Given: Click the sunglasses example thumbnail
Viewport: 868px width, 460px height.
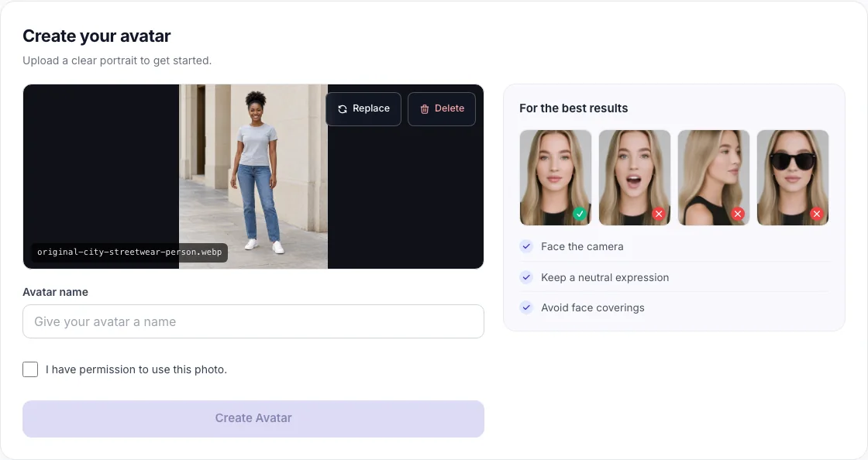Looking at the screenshot, I should tap(793, 177).
